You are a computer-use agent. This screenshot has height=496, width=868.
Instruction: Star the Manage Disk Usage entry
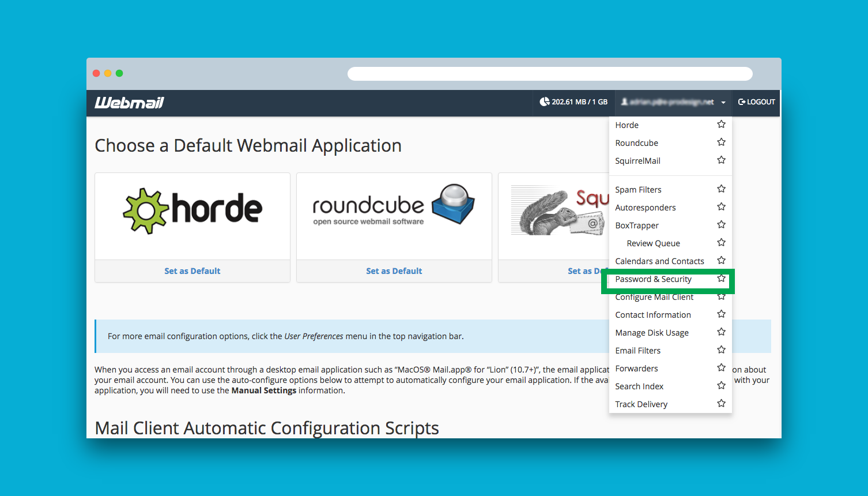click(x=721, y=332)
